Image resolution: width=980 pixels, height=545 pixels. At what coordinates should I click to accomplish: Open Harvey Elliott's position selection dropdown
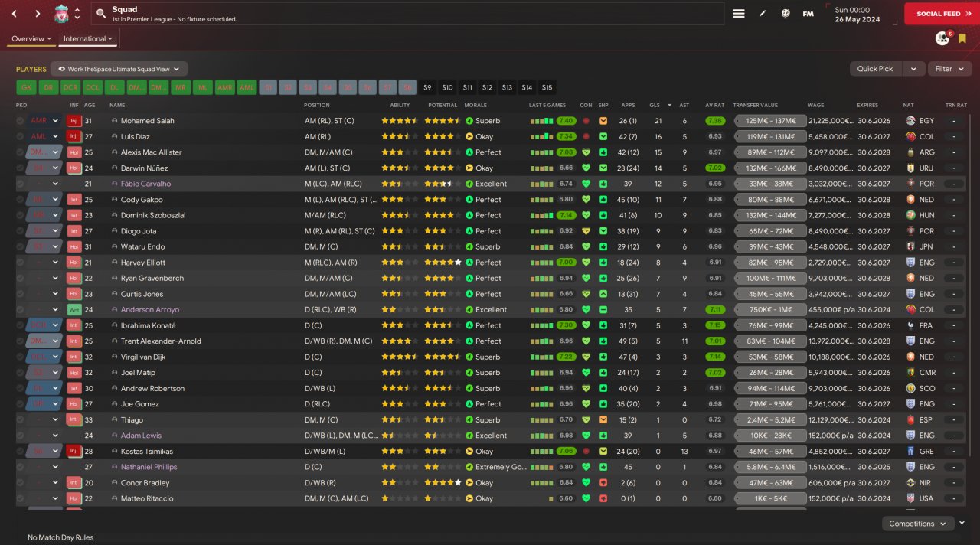[x=44, y=263]
